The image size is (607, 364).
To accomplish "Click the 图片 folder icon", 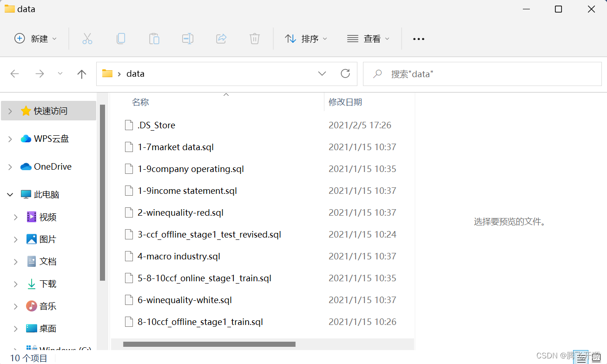I will (x=32, y=239).
